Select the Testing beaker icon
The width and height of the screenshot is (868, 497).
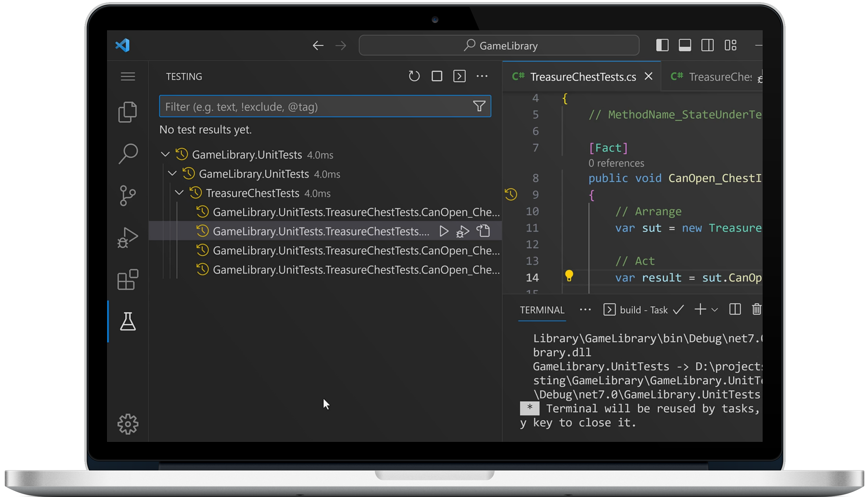pyautogui.click(x=128, y=322)
